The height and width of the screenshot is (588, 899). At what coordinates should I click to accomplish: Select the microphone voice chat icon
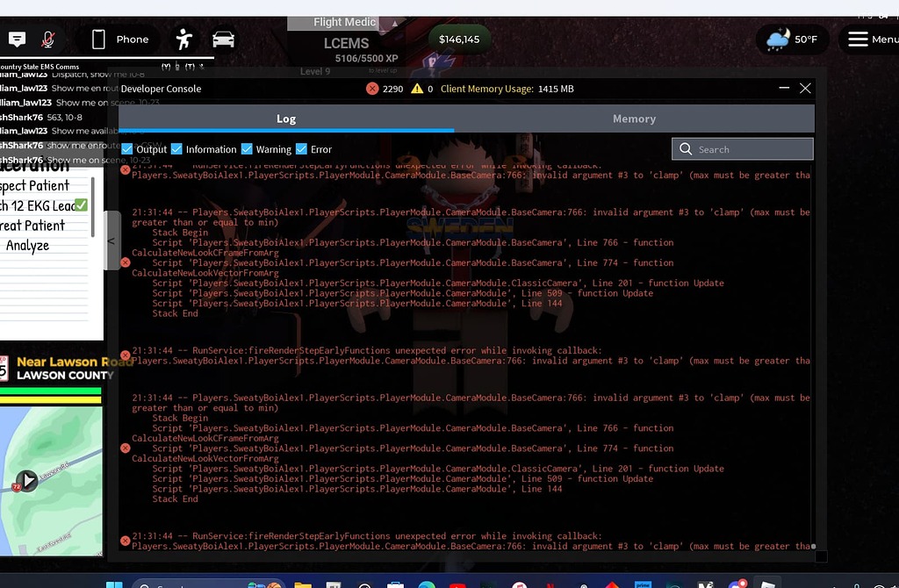pyautogui.click(x=48, y=39)
